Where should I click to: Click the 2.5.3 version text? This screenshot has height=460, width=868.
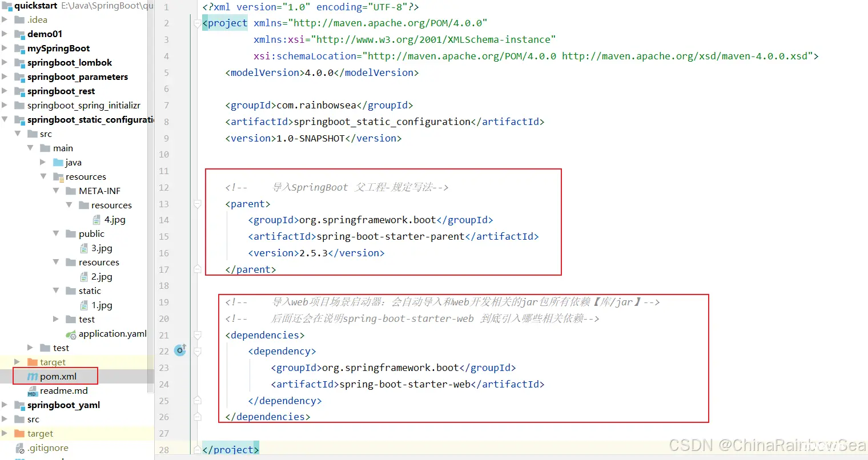(314, 253)
